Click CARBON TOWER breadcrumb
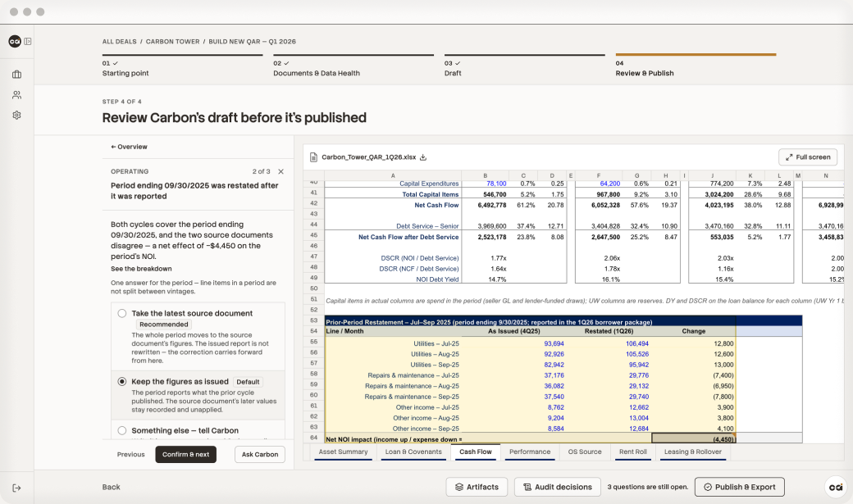 172,41
